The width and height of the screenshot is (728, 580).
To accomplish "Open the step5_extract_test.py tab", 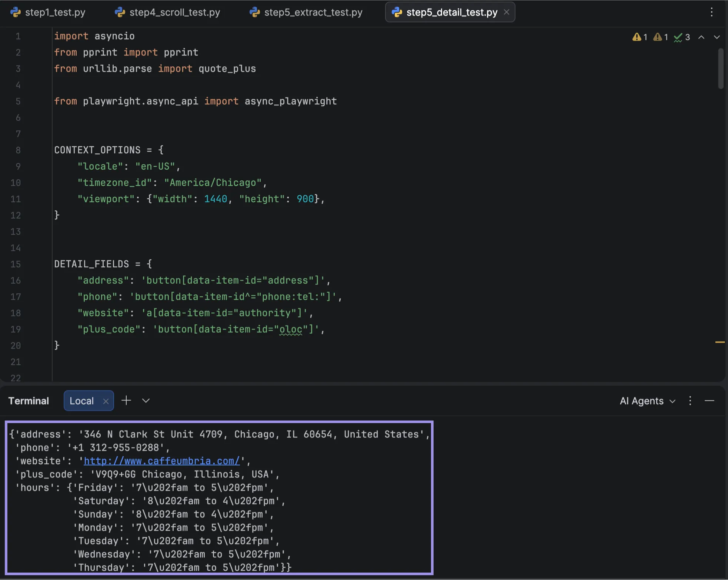I will tap(307, 12).
